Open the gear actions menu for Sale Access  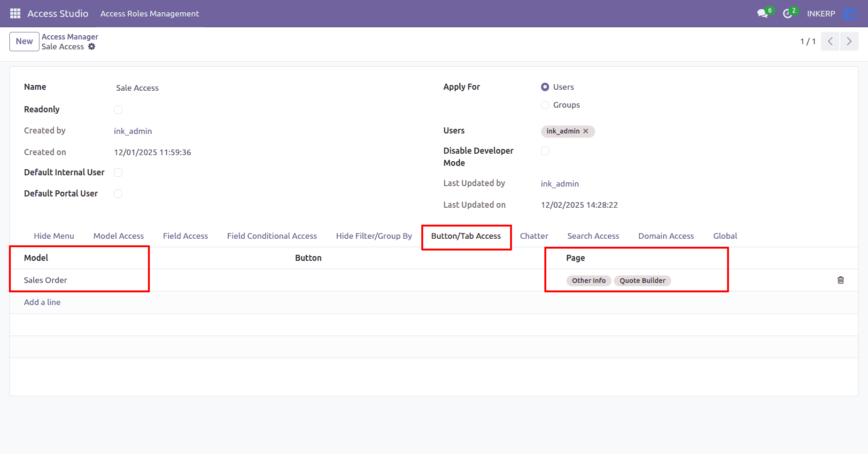pyautogui.click(x=92, y=47)
